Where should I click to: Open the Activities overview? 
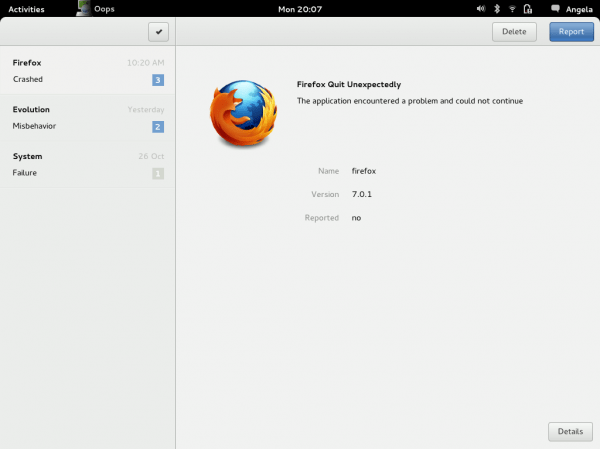[26, 9]
